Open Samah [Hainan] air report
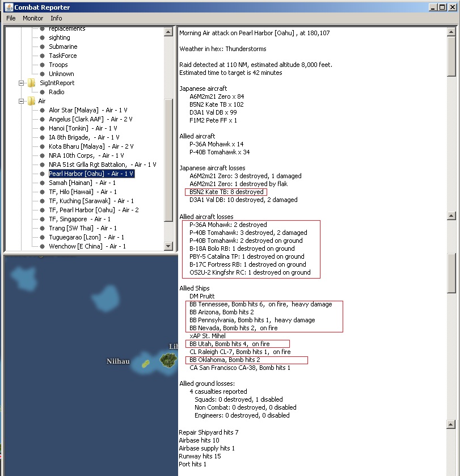The image size is (460, 476). 82,183
